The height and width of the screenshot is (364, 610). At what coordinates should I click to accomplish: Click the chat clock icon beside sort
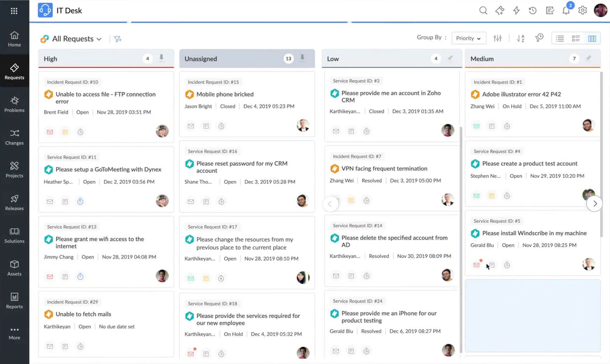point(539,38)
